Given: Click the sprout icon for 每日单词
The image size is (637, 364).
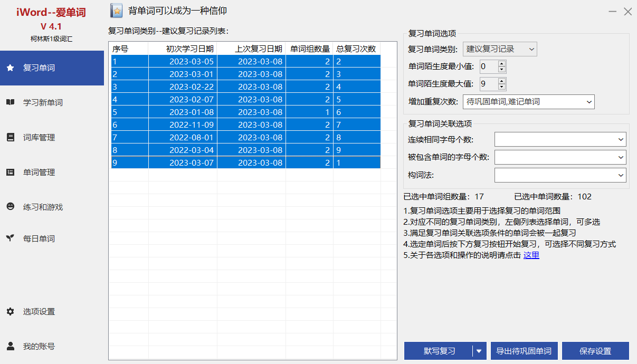Looking at the screenshot, I should [x=10, y=238].
